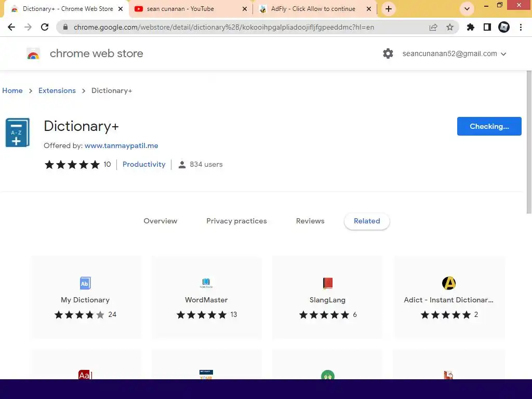This screenshot has height=399, width=532.
Task: Reload the page with the refresh icon
Action: (45, 27)
